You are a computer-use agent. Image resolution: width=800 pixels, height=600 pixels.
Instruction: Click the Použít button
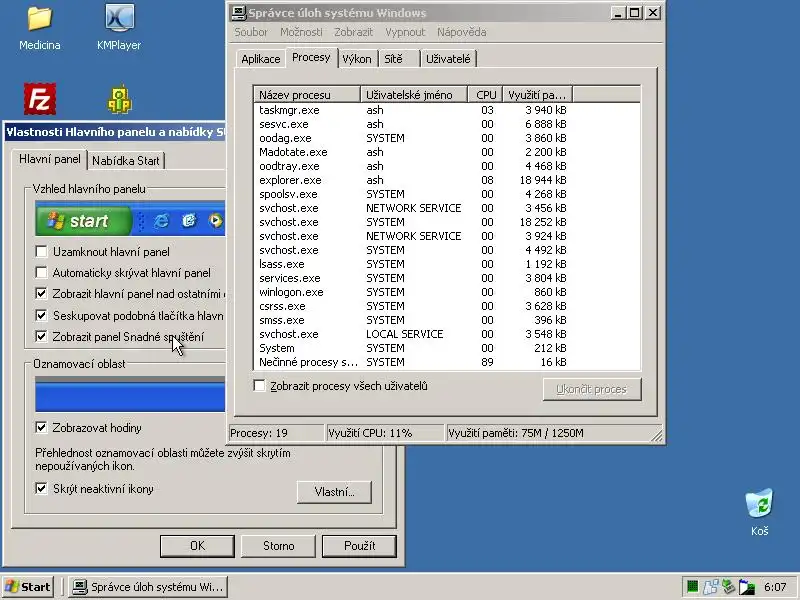click(x=359, y=546)
